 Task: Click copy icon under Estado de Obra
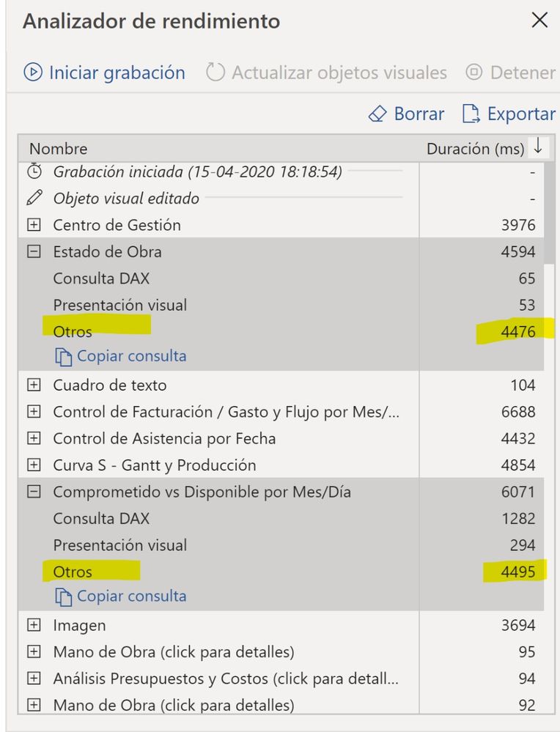63,357
